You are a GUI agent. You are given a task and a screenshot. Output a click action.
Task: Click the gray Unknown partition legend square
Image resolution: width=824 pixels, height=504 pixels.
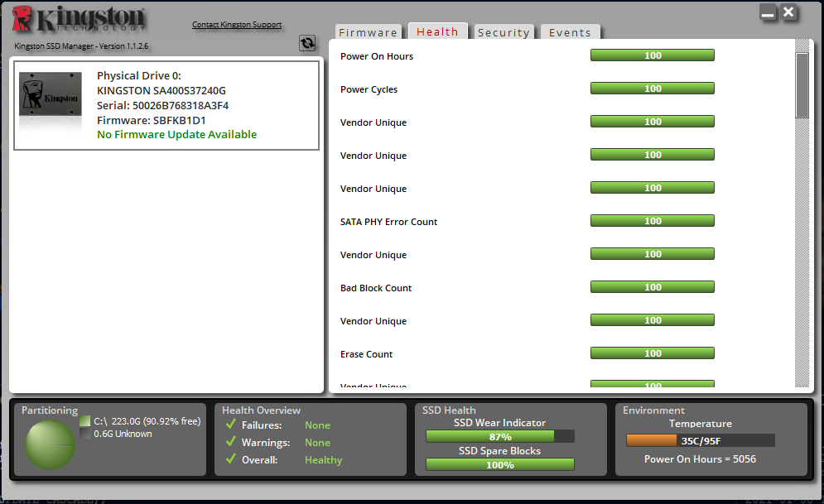point(85,434)
